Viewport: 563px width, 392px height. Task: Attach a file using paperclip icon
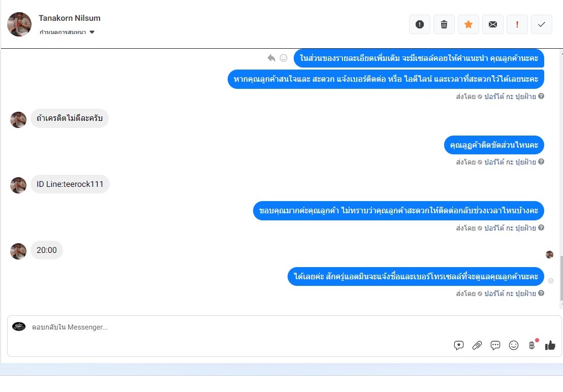point(477,345)
